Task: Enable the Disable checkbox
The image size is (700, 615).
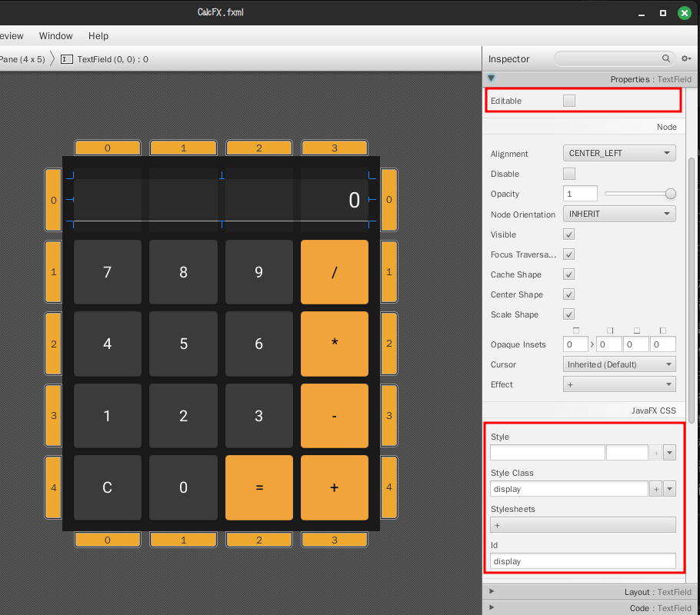Action: click(569, 174)
